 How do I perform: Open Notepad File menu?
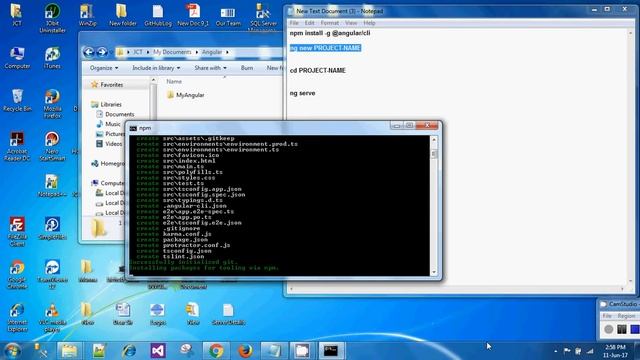294,23
